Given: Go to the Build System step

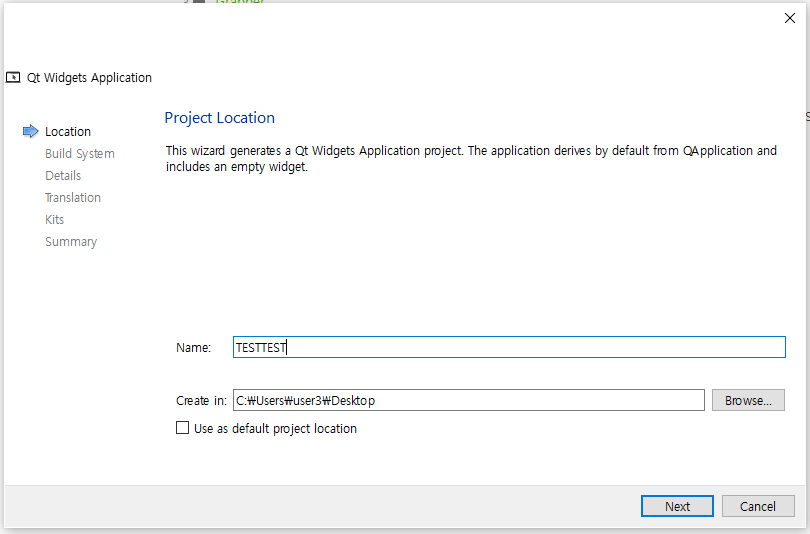Looking at the screenshot, I should coord(80,153).
